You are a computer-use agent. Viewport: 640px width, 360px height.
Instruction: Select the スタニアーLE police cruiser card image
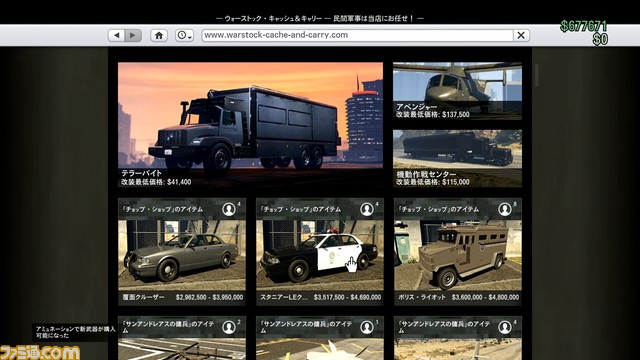click(x=320, y=255)
